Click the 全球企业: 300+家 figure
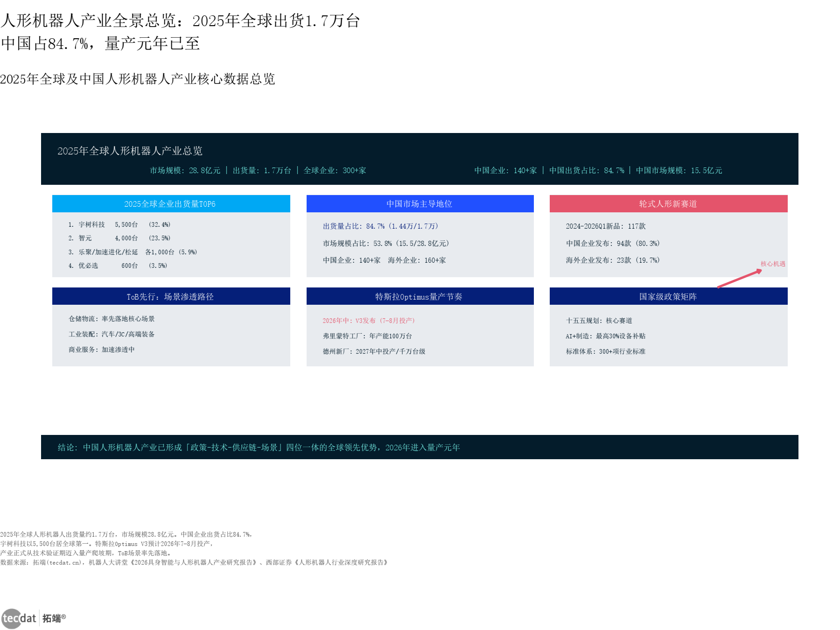 point(335,170)
